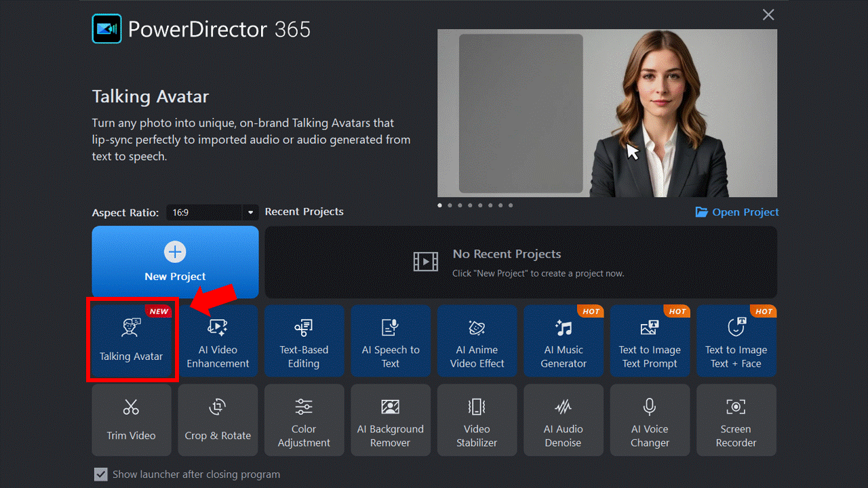Open Text to Image Text + Face
The image size is (868, 488).
click(736, 341)
